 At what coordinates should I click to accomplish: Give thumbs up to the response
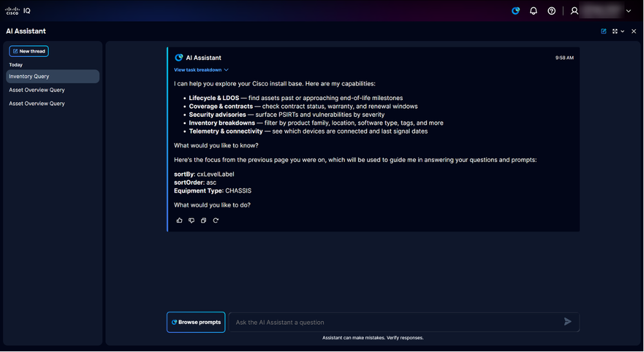179,220
